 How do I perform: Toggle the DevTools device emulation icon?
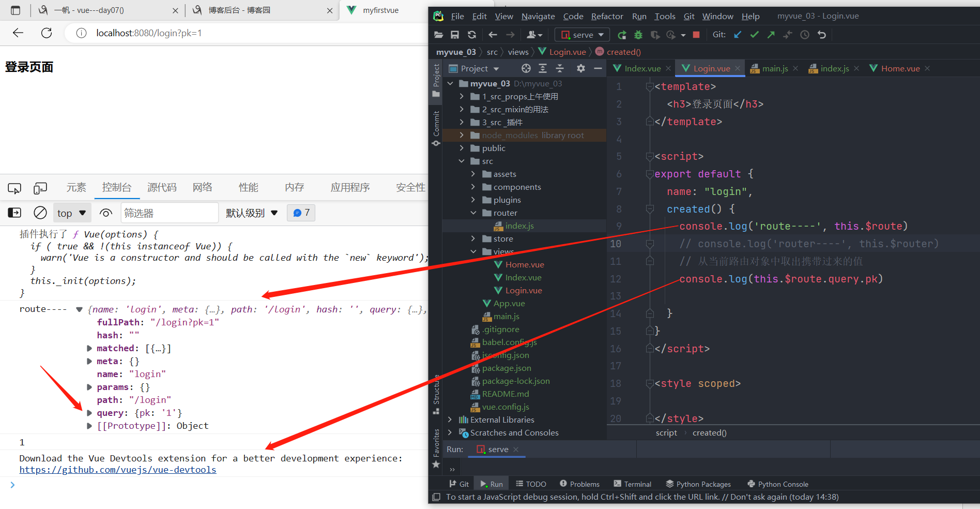point(40,188)
